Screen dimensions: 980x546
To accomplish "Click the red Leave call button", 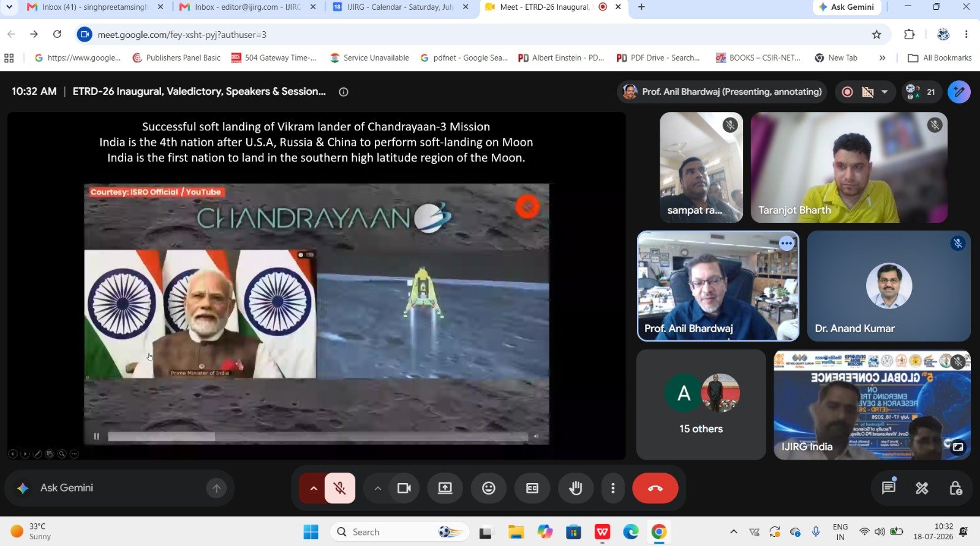I will pos(655,488).
